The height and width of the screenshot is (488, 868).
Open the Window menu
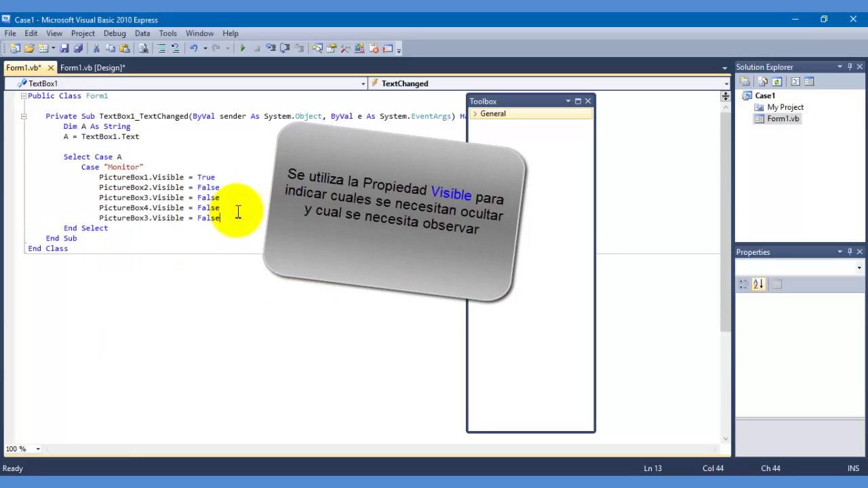(x=199, y=33)
